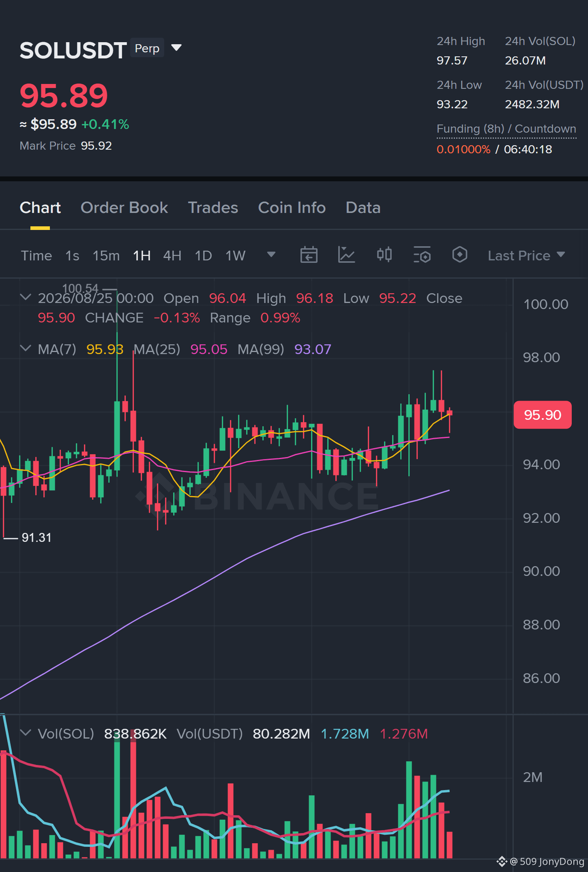Click the +0.41% price change
The width and height of the screenshot is (588, 872).
pos(105,124)
